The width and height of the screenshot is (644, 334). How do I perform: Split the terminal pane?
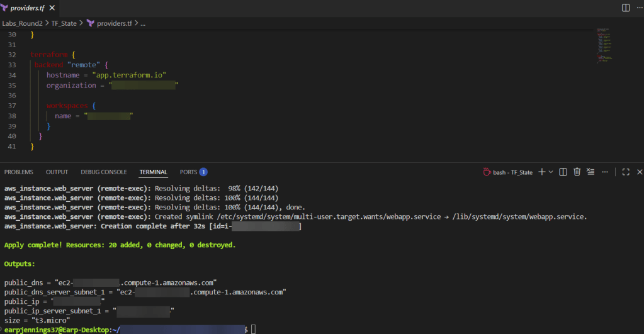(x=563, y=172)
